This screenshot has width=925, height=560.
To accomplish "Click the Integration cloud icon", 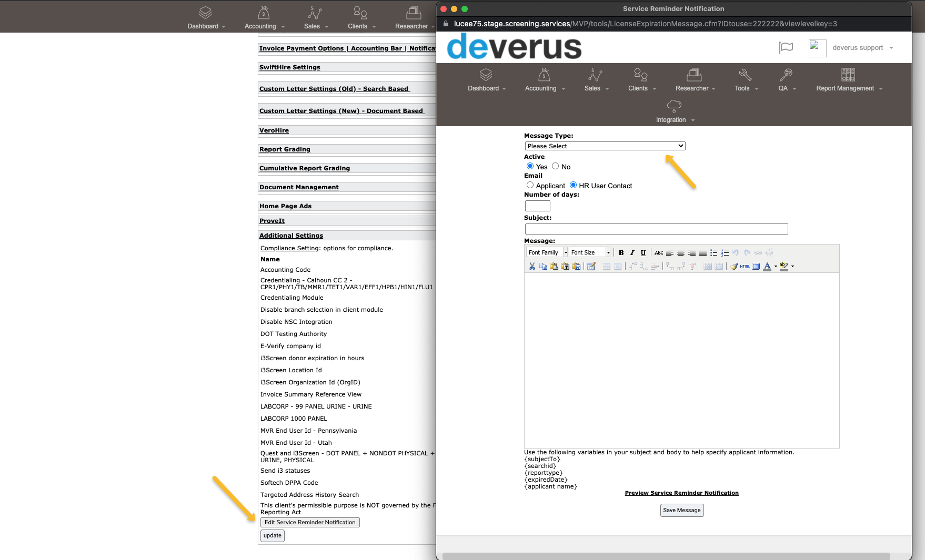I will tap(674, 106).
